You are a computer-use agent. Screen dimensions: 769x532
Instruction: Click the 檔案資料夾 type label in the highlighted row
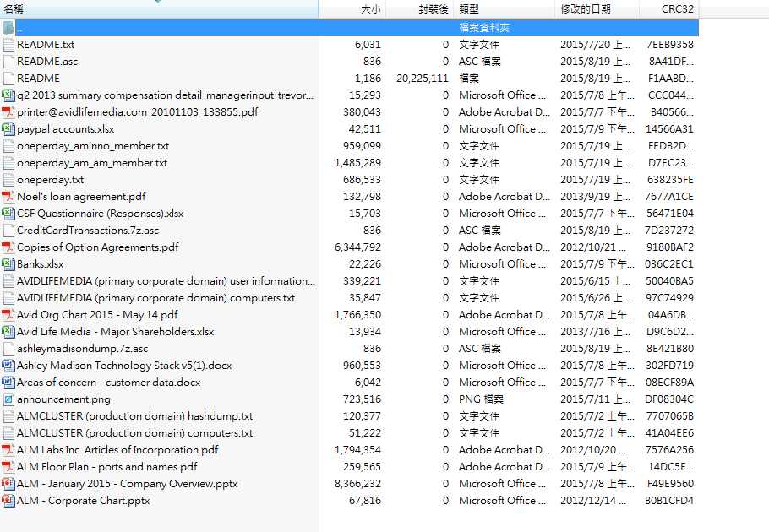[484, 28]
